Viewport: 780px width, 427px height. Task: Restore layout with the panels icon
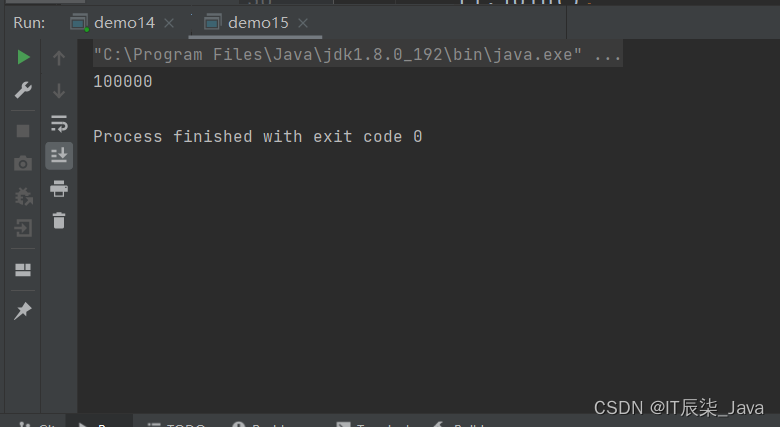point(23,270)
